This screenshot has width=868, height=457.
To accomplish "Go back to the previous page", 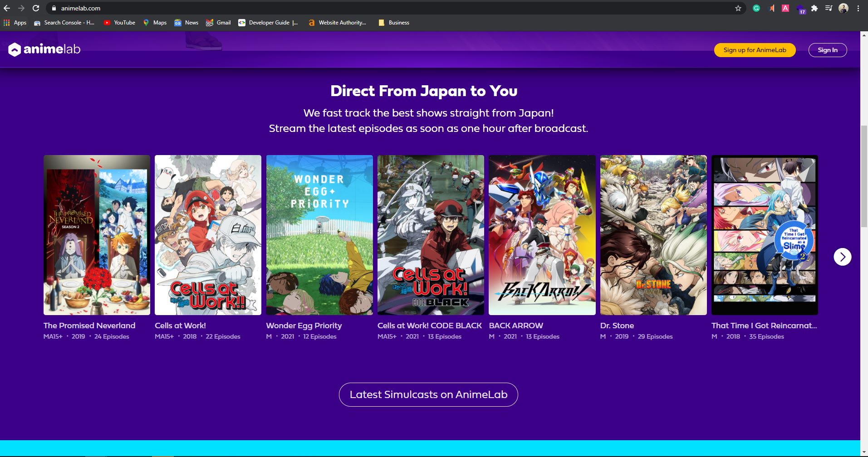I will coord(7,8).
